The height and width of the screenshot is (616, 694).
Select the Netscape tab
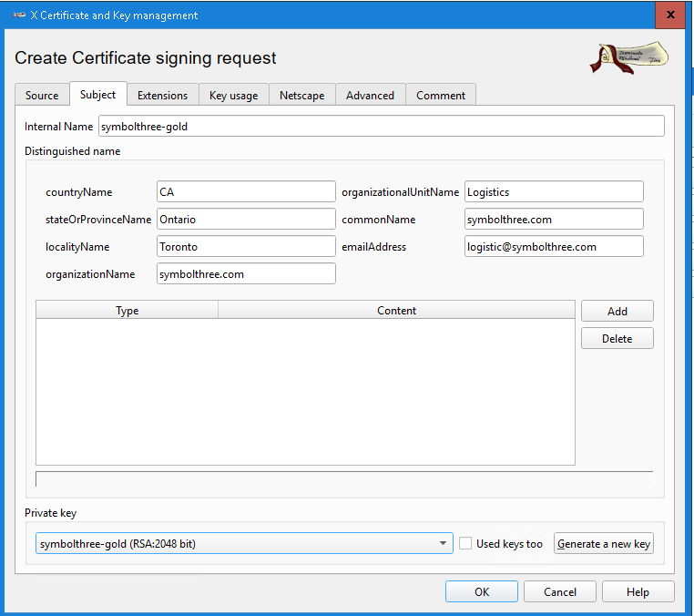pyautogui.click(x=301, y=96)
